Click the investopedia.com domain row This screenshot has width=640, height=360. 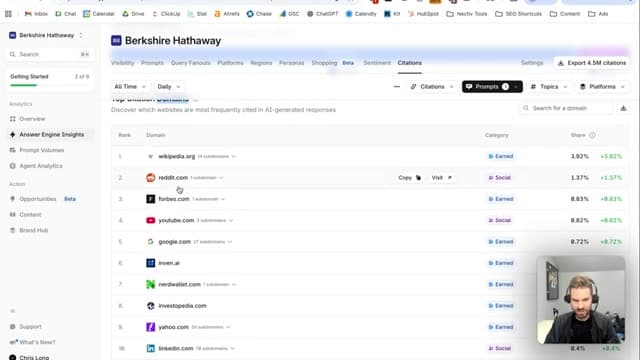pos(369,306)
